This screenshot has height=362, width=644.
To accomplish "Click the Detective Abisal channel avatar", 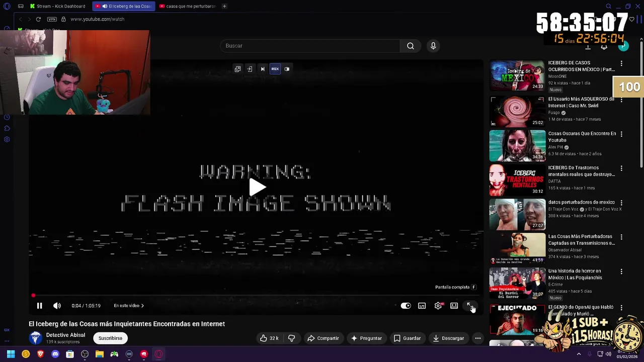I will point(36,338).
